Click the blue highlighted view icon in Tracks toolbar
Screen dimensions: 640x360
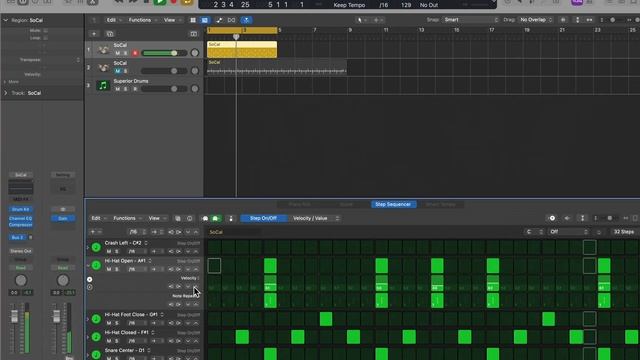[205, 20]
